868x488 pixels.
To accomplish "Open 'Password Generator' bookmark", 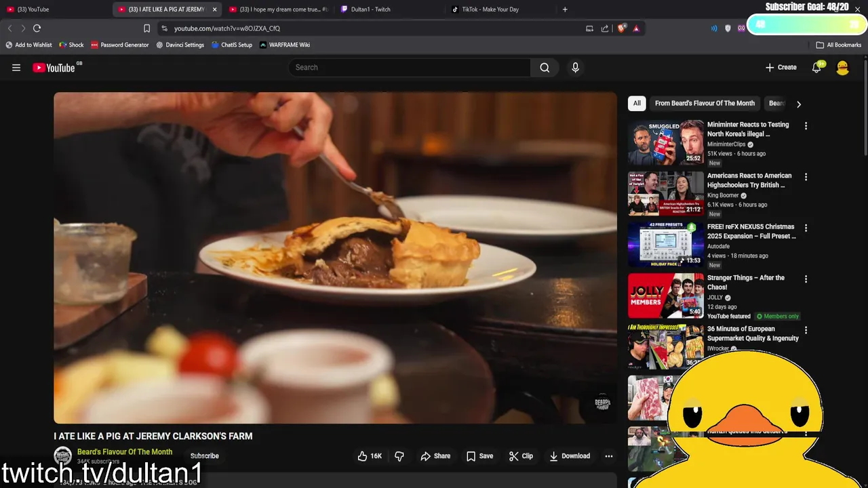I will (x=119, y=45).
